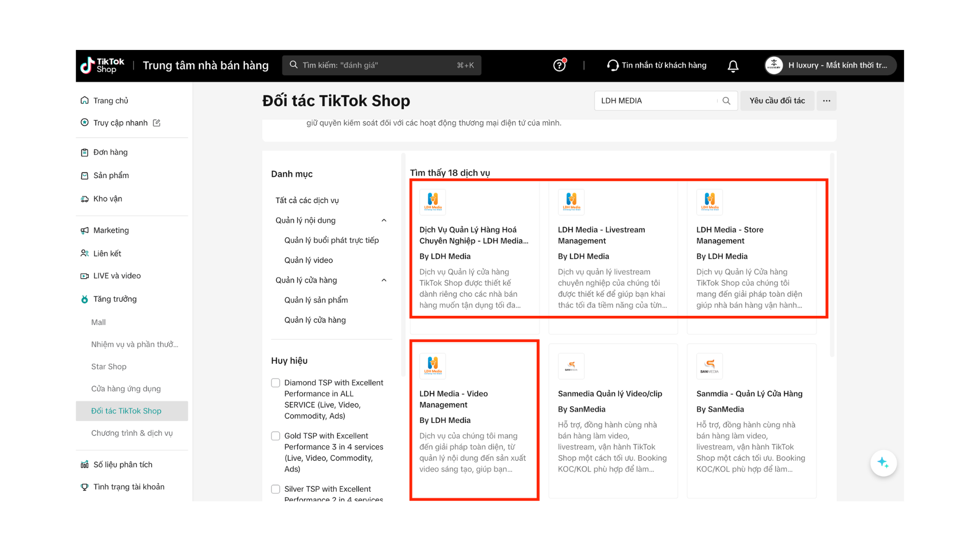This screenshot has width=980, height=551.
Task: Open Chương trình & dịch vụ submenu item
Action: 132,433
